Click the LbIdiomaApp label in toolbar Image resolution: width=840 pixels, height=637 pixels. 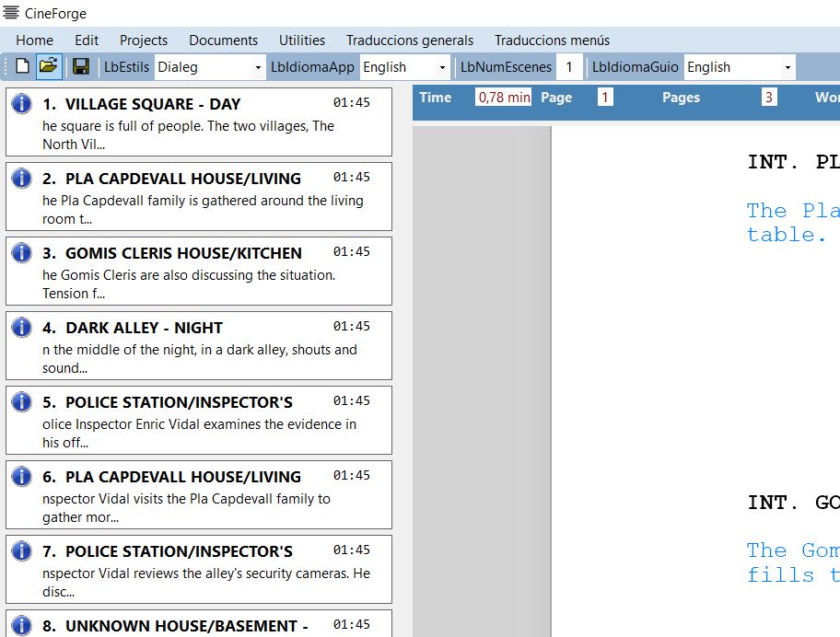(x=312, y=67)
